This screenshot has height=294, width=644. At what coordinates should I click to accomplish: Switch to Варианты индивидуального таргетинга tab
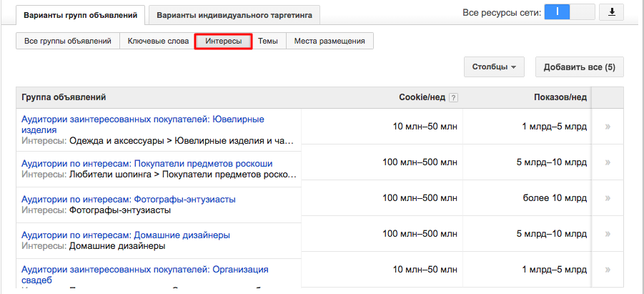[234, 16]
